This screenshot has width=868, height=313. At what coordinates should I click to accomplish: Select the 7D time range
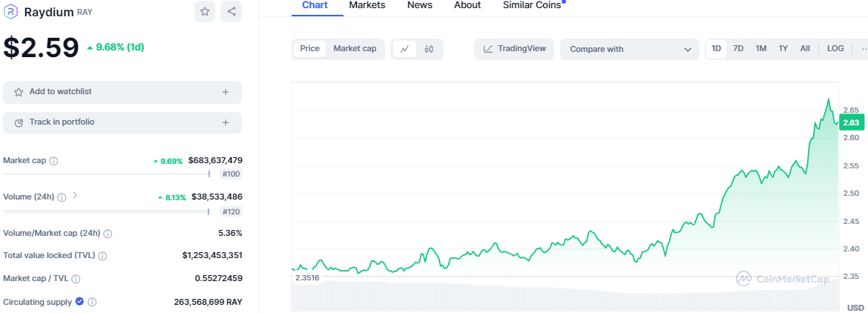coord(738,49)
